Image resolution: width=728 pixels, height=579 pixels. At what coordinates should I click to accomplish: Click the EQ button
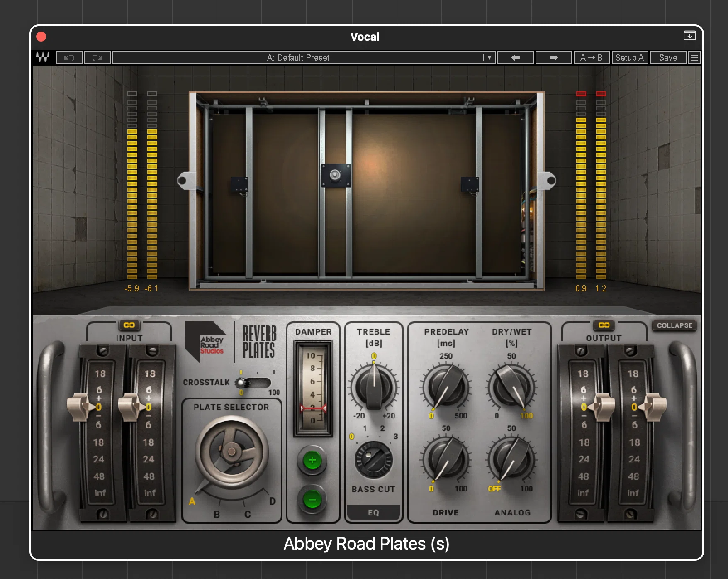[x=373, y=513]
